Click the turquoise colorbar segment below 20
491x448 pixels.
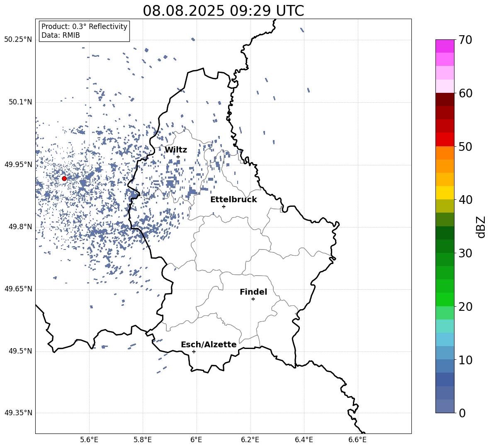[445, 326]
